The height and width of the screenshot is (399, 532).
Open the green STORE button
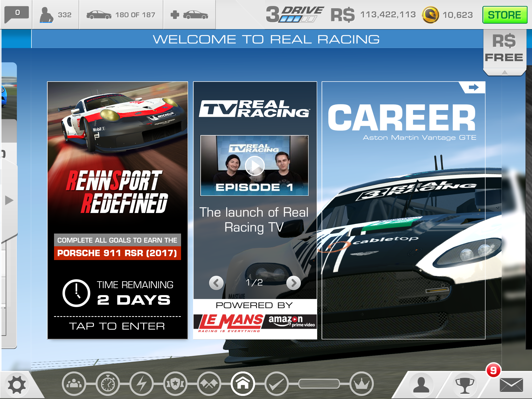coord(505,15)
